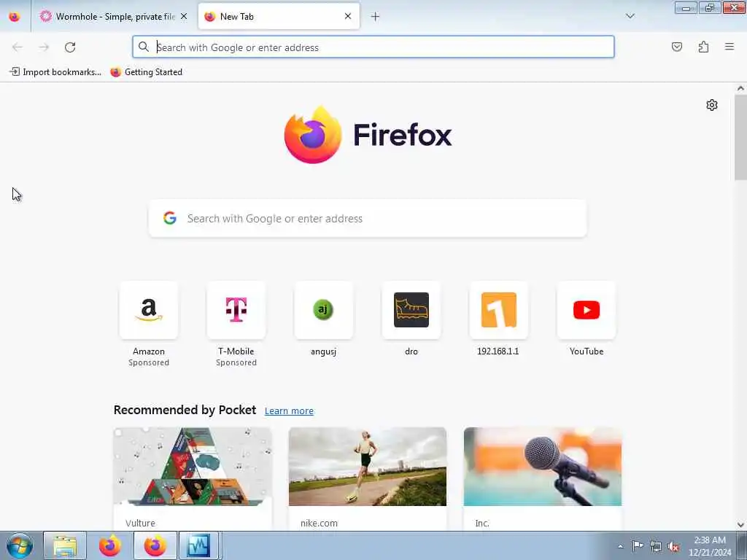
Task: Open the system monitor app on taskbar
Action: coord(198,545)
